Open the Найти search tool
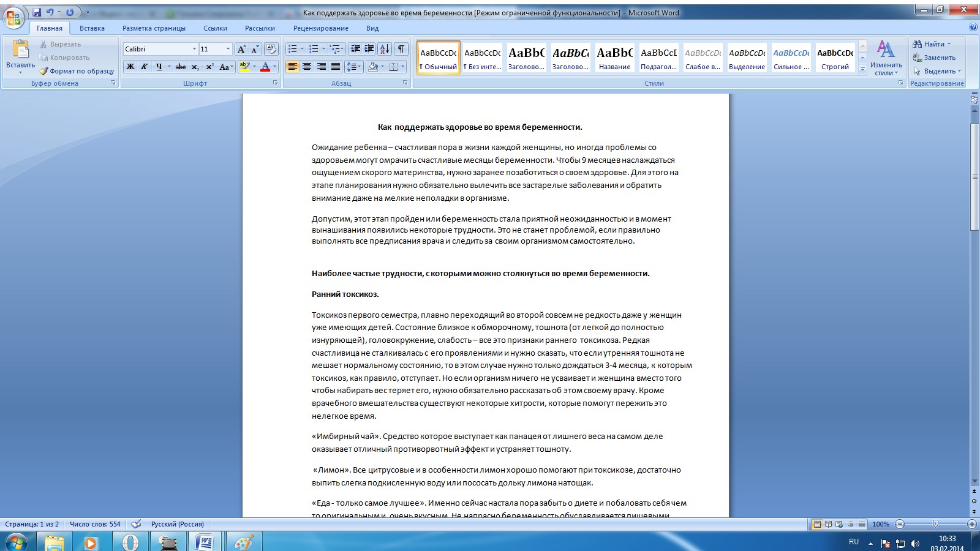Viewport: 980px width, 551px height. pos(931,44)
